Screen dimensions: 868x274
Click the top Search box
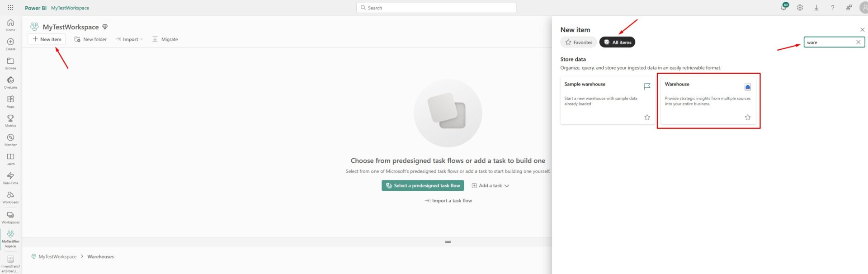point(436,8)
